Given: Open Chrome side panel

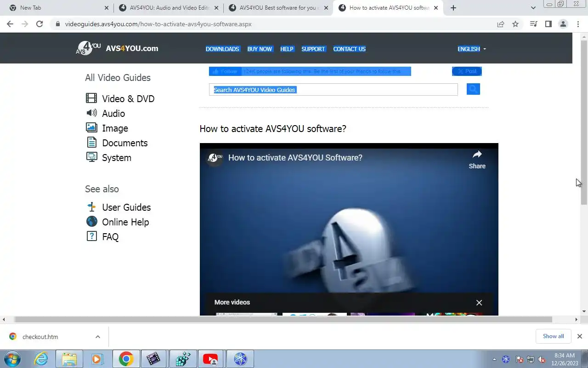Looking at the screenshot, I should tap(548, 24).
